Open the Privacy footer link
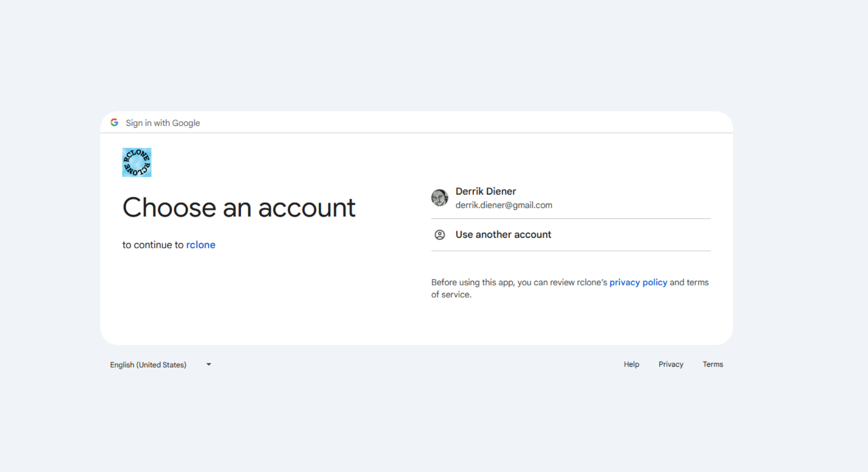868x472 pixels. [671, 364]
